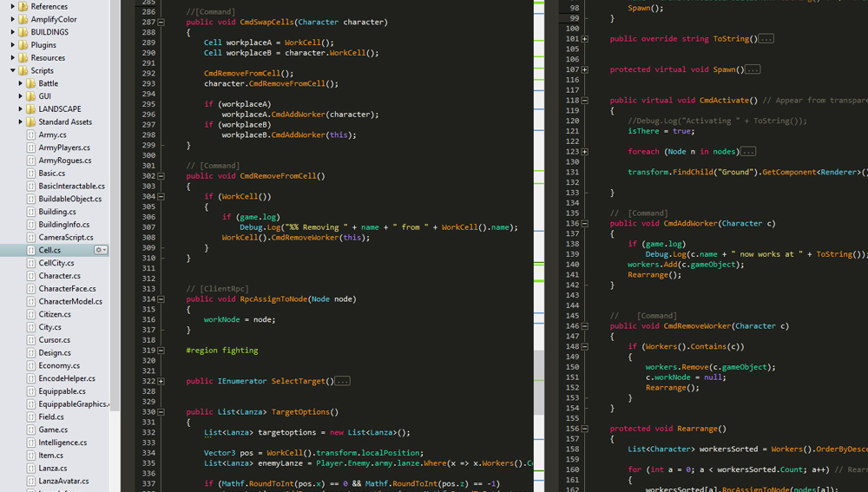Open the gear options button beside Cell.cs
Screen dimensions: 868x492
tap(101, 250)
